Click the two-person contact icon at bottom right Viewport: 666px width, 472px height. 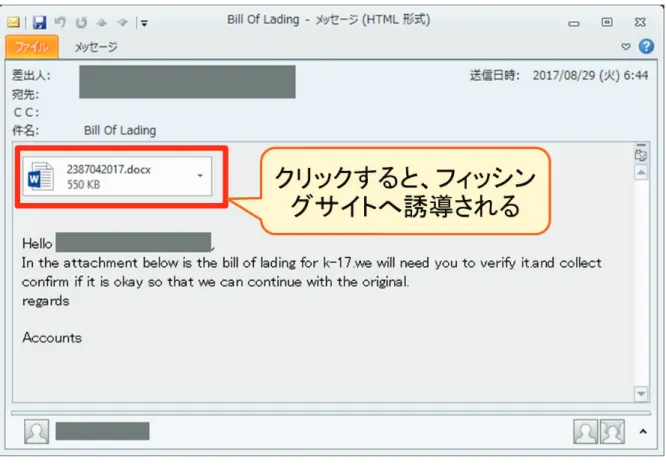tap(612, 432)
